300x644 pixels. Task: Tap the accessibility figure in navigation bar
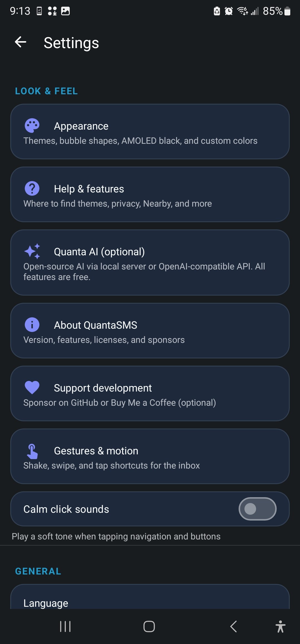[x=281, y=626]
